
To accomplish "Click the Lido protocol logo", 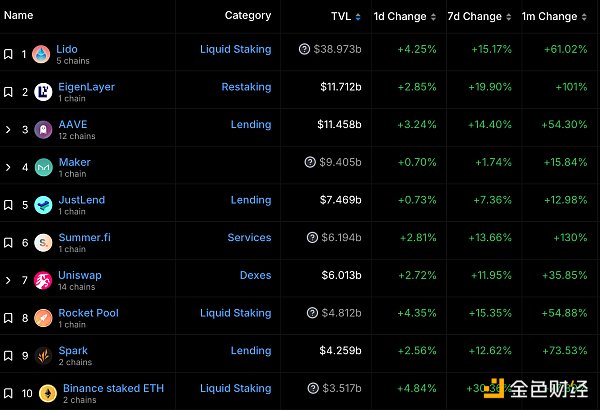I will pos(41,54).
